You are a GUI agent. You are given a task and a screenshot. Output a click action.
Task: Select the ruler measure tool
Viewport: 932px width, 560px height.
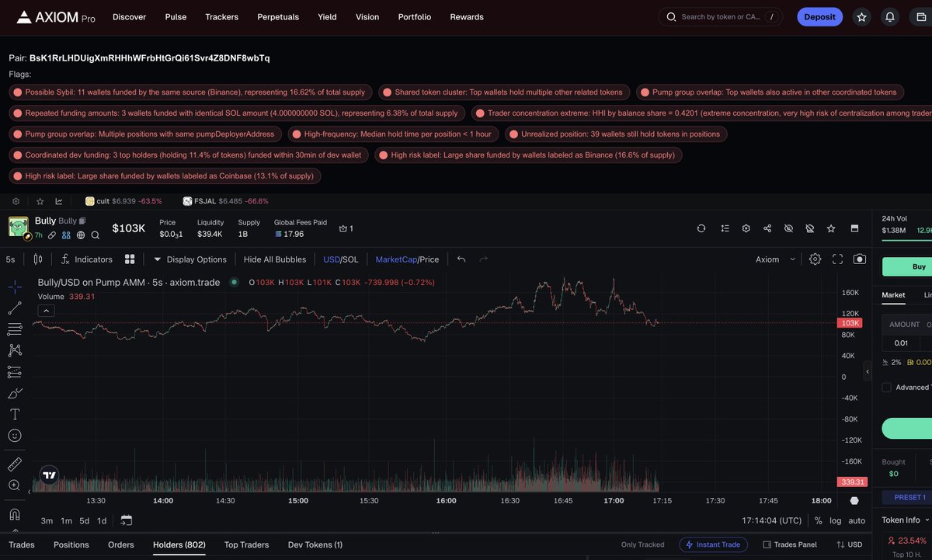point(14,464)
